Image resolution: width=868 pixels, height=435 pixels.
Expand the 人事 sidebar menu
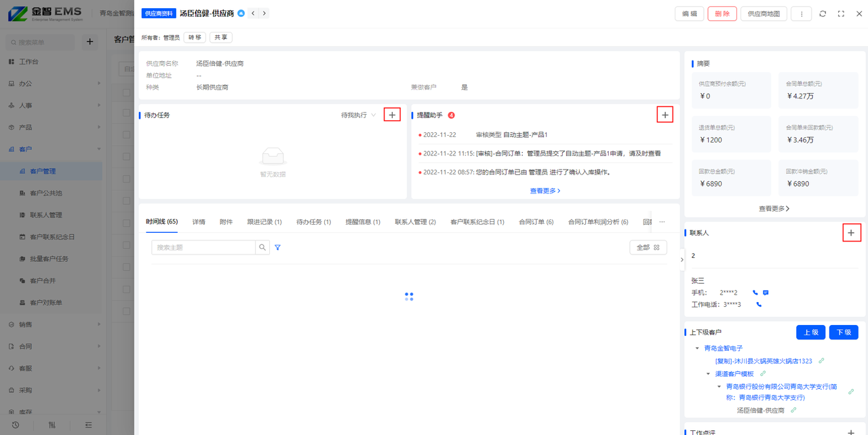pos(51,105)
